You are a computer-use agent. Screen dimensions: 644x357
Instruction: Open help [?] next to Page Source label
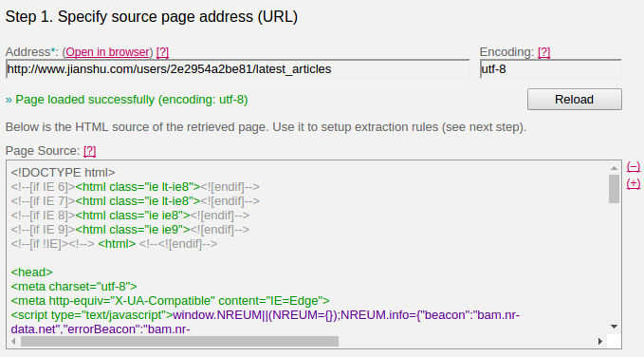(x=89, y=151)
